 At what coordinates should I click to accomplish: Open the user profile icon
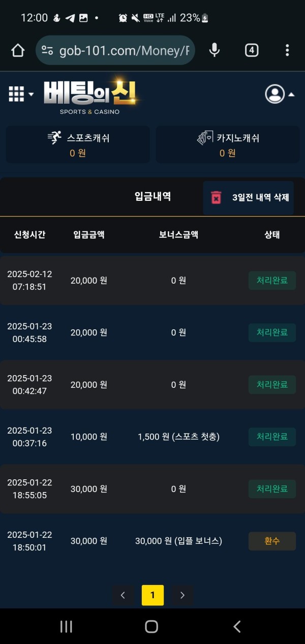(275, 94)
